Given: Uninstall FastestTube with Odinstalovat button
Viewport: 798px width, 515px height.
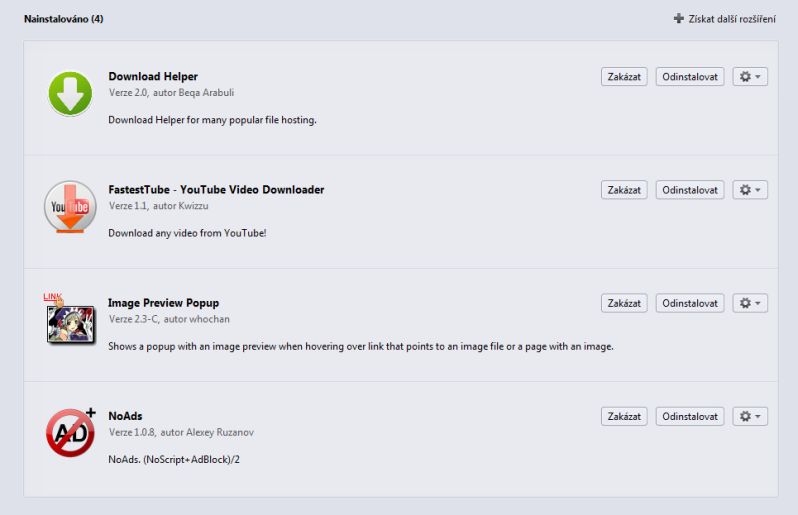Looking at the screenshot, I should pos(690,190).
